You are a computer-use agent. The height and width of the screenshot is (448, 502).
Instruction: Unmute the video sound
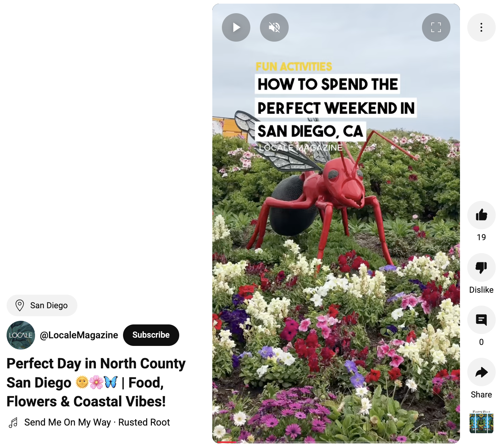tap(274, 27)
